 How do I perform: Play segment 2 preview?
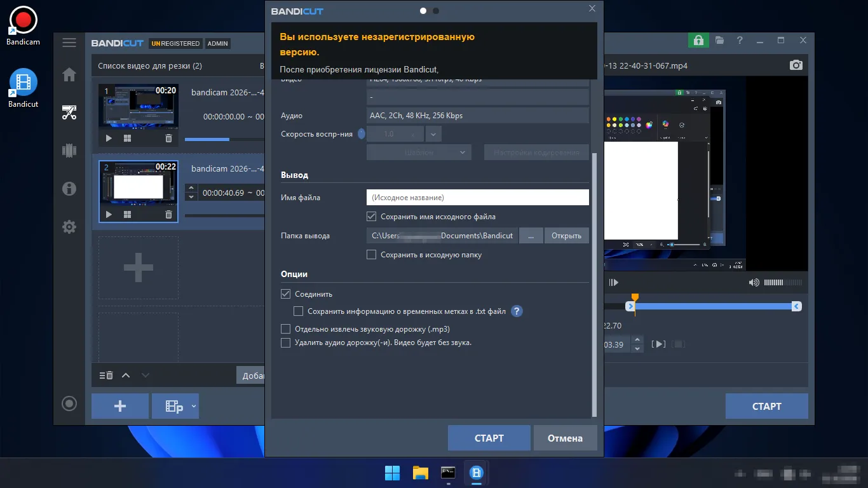pos(109,214)
